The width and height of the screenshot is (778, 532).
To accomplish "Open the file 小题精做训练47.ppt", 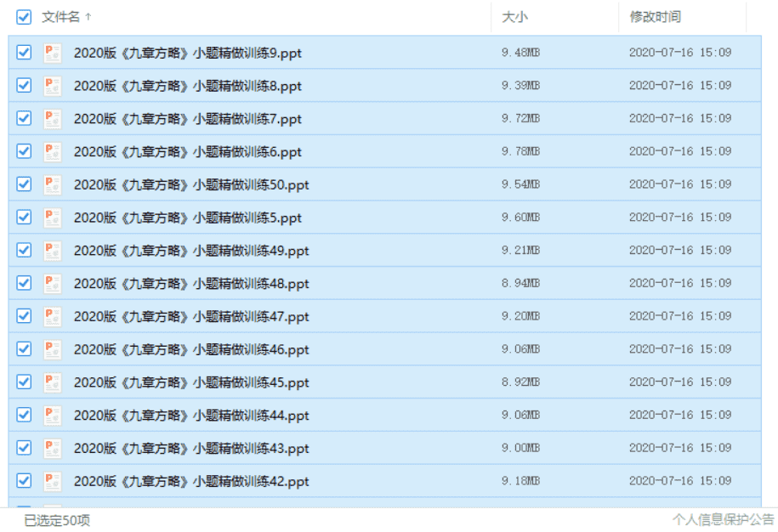I will point(190,316).
